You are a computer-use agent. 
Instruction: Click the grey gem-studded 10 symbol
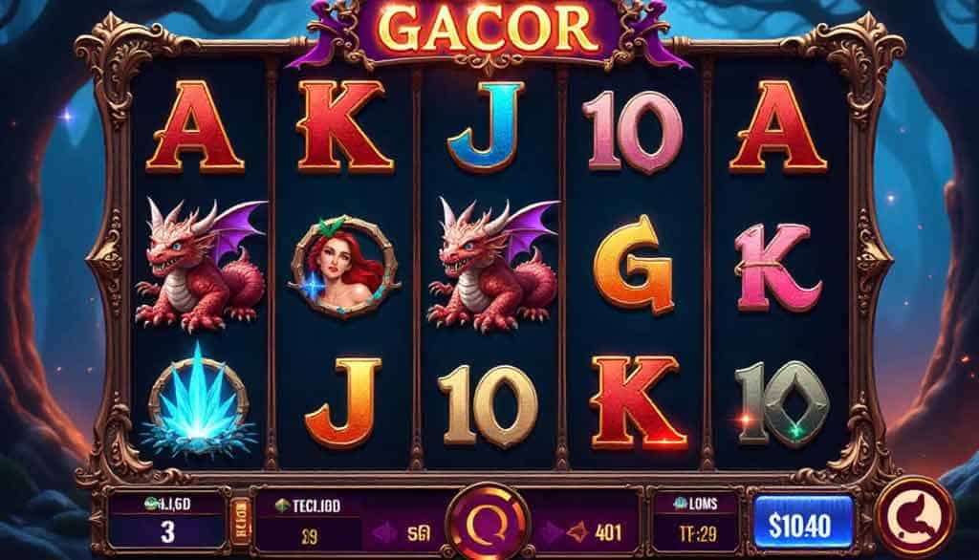click(x=781, y=402)
